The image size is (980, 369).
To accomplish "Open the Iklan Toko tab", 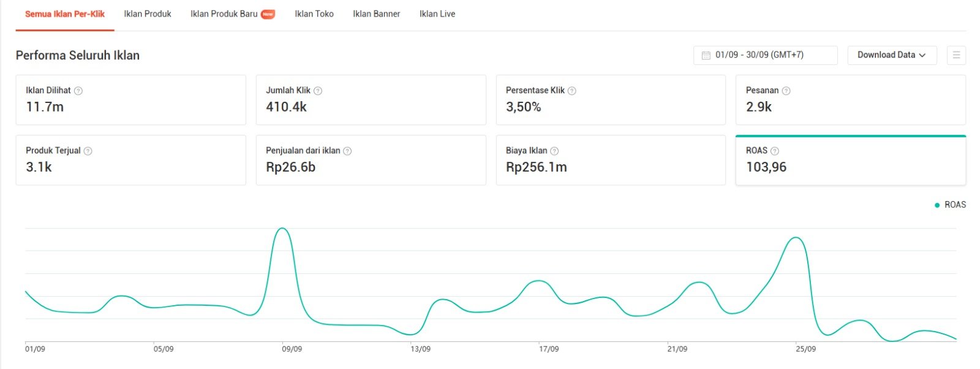I will coord(314,14).
